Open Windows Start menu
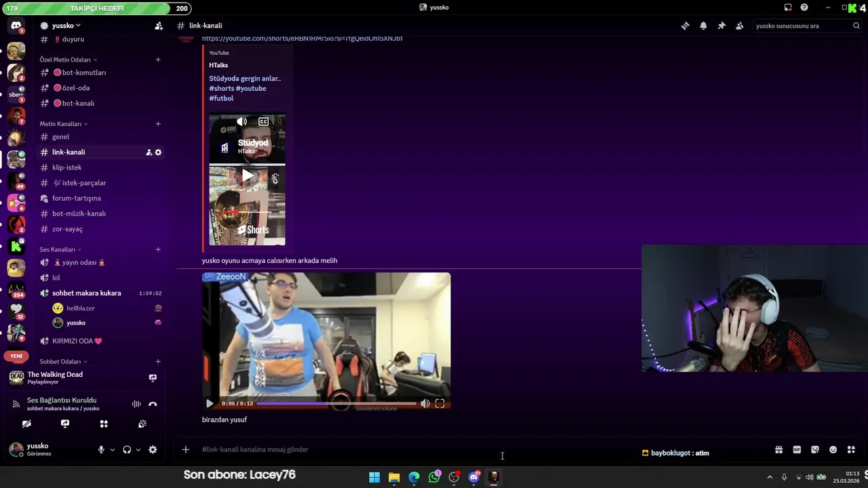The image size is (868, 488). point(374,477)
